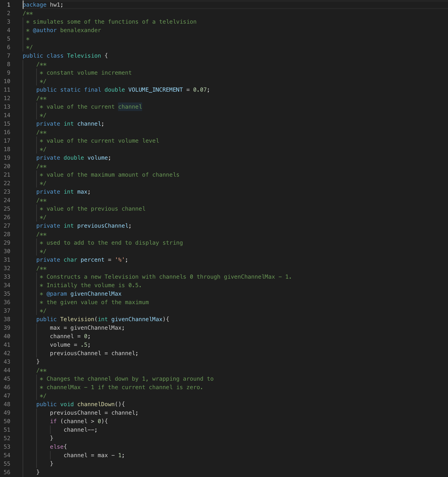Click line number 1 in the gutter
Viewport: 448px width, 477px height.
point(9,5)
